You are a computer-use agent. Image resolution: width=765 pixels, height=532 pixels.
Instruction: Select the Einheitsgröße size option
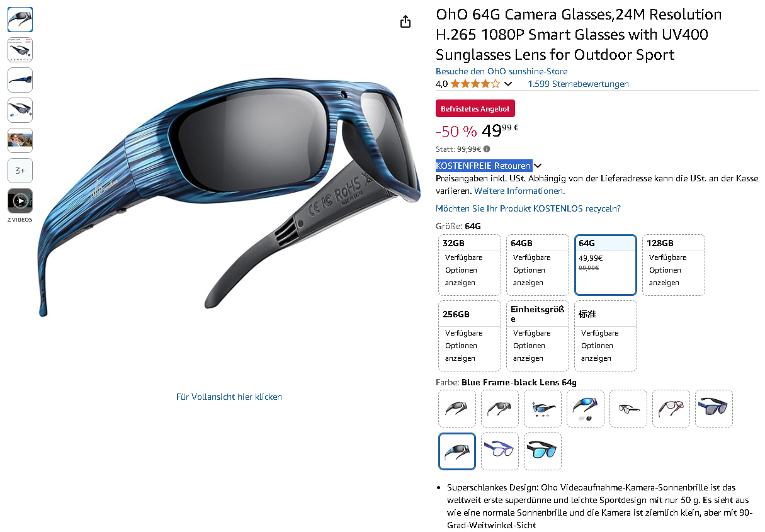pyautogui.click(x=537, y=336)
